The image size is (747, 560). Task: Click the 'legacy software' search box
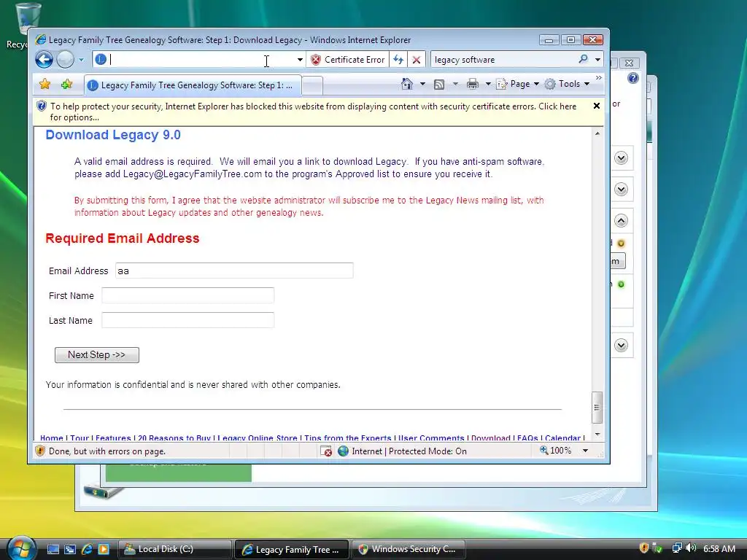(503, 60)
